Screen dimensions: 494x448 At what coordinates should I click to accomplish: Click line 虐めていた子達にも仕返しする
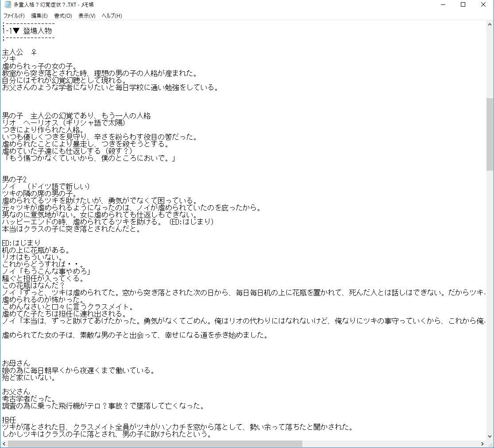click(67, 151)
